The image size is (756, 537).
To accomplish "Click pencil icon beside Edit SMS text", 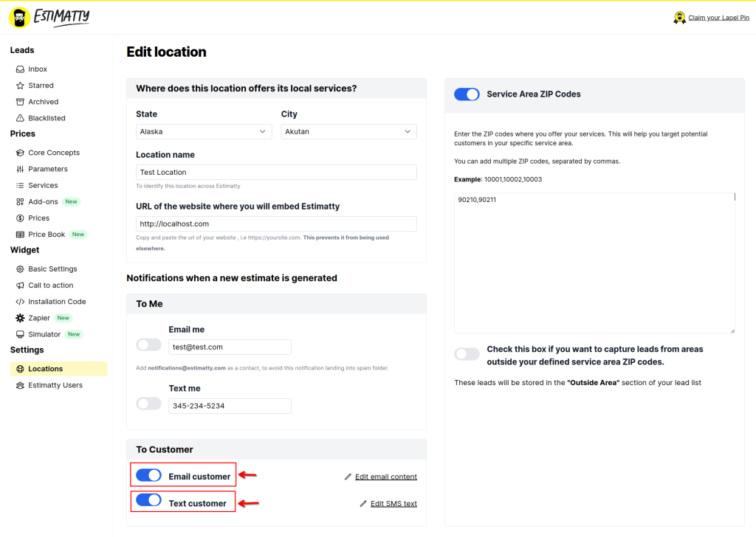I will pyautogui.click(x=363, y=504).
